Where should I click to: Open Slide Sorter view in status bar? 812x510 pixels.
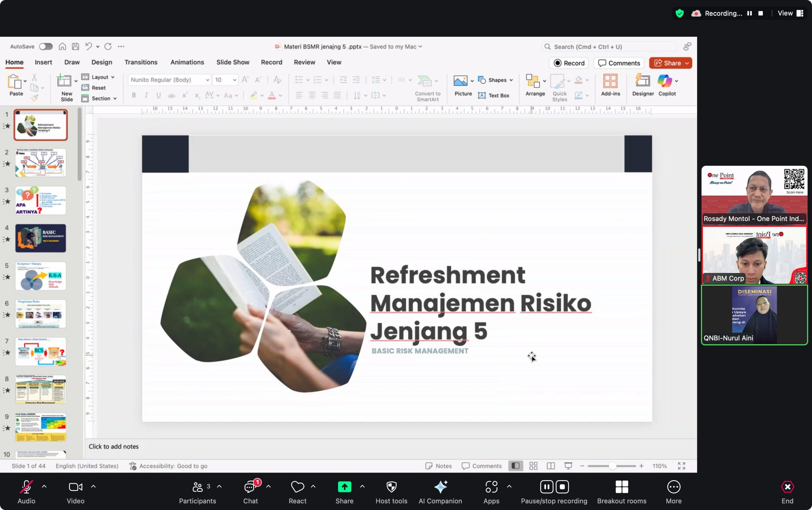click(x=533, y=466)
